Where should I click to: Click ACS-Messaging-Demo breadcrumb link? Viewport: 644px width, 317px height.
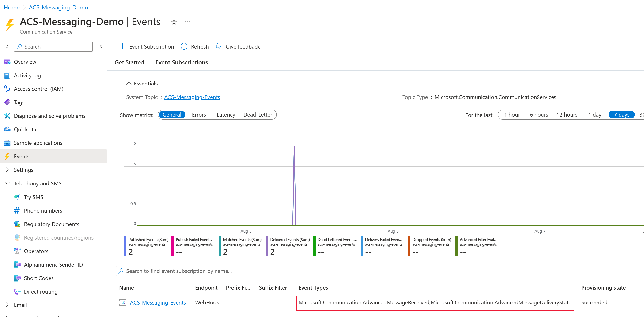click(x=58, y=7)
